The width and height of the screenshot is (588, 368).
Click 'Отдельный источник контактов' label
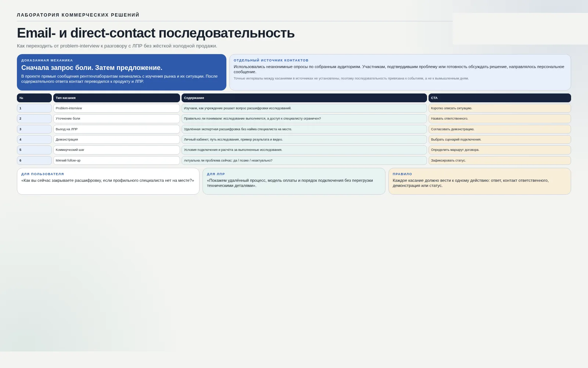271,60
